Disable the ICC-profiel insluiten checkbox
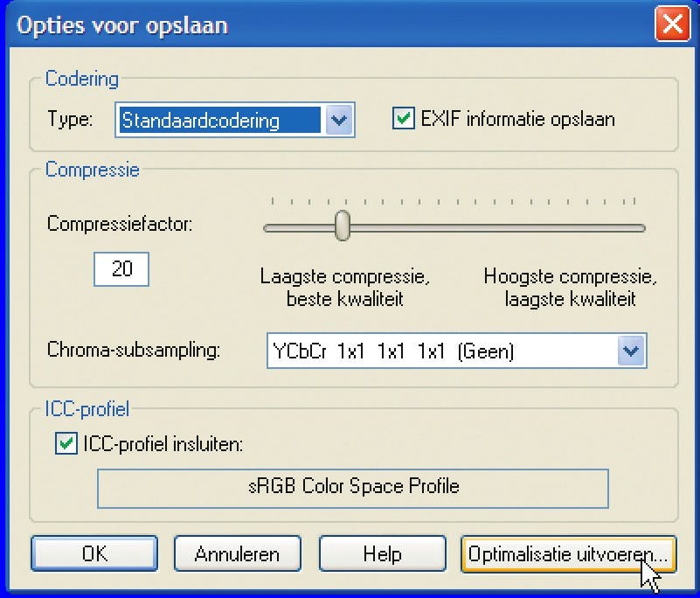This screenshot has width=700, height=598. [x=66, y=444]
